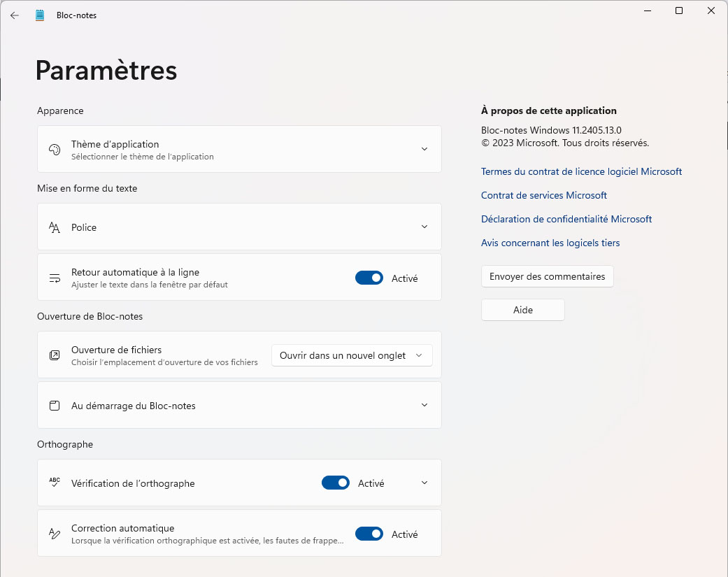Open the Ouvrir dans un nouvel onglet dropdown
This screenshot has height=577, width=728.
coord(352,355)
